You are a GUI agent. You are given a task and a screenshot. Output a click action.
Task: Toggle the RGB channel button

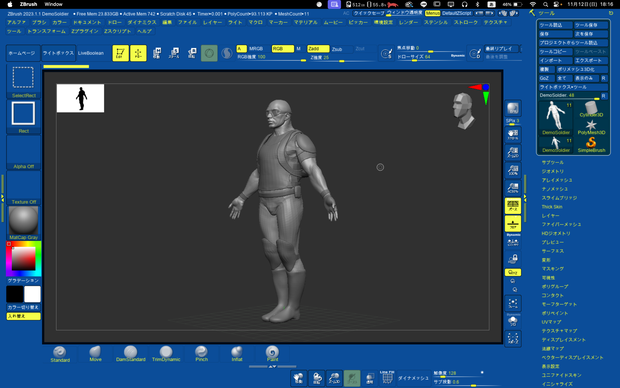click(x=282, y=49)
